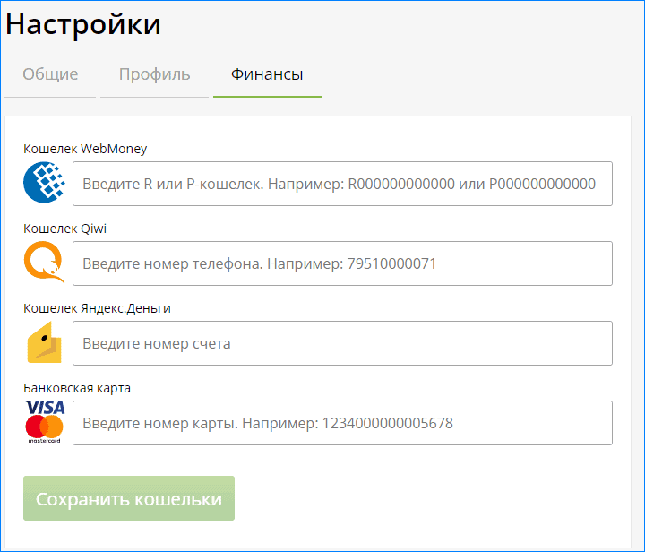This screenshot has height=552, width=645.
Task: Click the Настройки page heading
Action: pyautogui.click(x=83, y=24)
